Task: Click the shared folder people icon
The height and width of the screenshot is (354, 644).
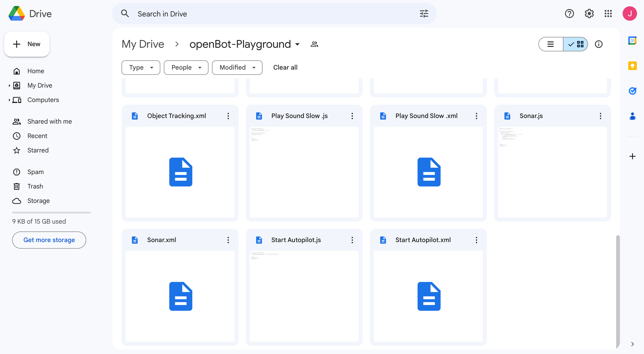Action: pyautogui.click(x=314, y=44)
